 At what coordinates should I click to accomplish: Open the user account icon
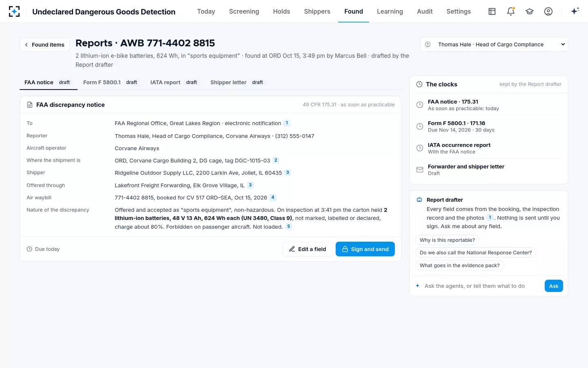(x=548, y=11)
